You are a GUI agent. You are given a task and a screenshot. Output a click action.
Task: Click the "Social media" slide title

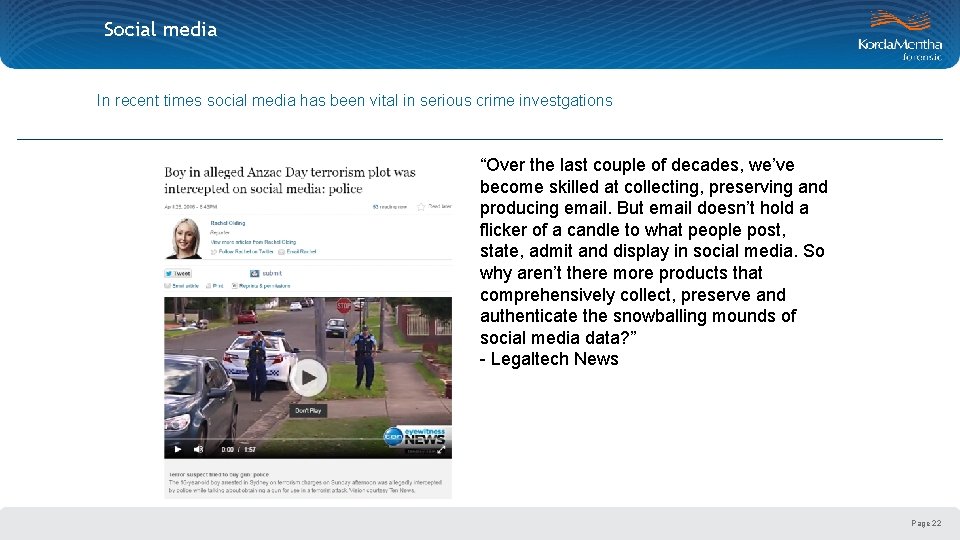tap(160, 29)
